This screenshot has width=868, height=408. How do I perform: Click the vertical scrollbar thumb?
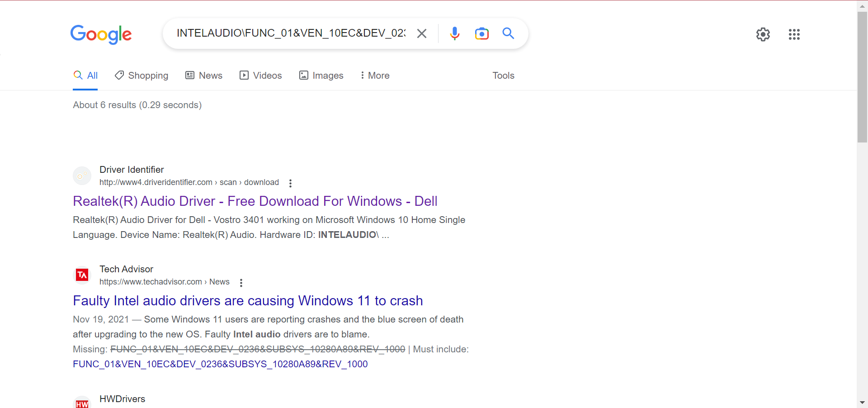[x=862, y=77]
